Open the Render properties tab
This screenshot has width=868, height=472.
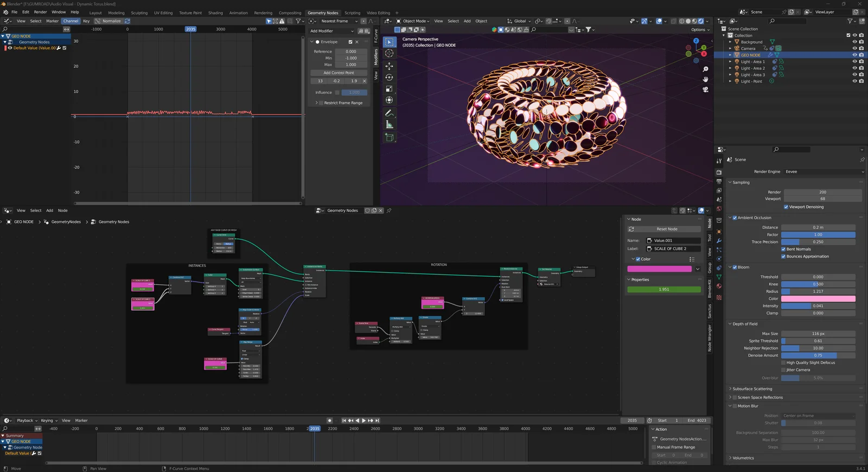click(719, 173)
